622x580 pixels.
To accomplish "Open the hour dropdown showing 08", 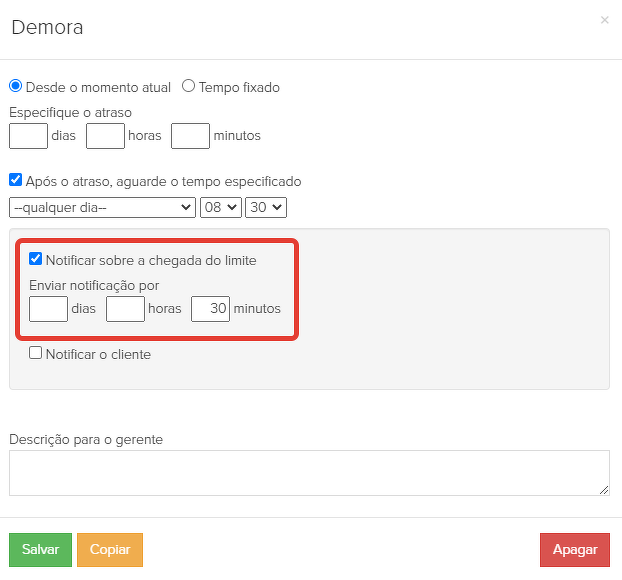I will pyautogui.click(x=221, y=207).
